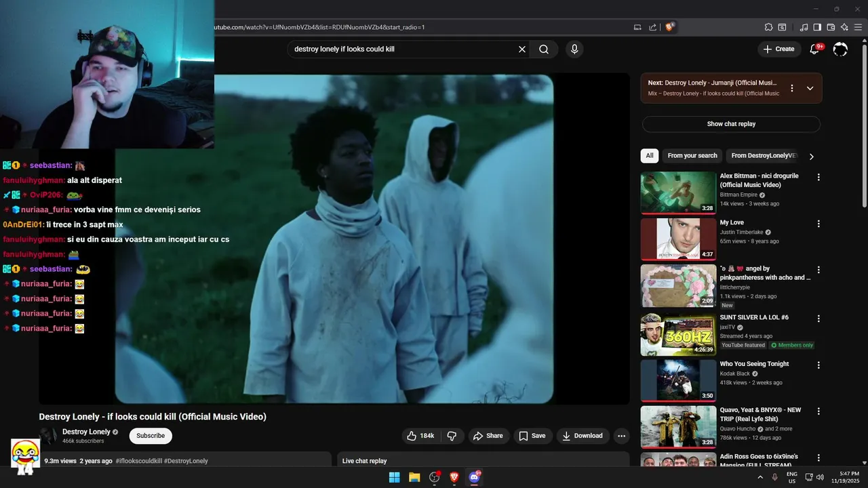
Task: Show hidden system tray icons chevron
Action: click(760, 477)
